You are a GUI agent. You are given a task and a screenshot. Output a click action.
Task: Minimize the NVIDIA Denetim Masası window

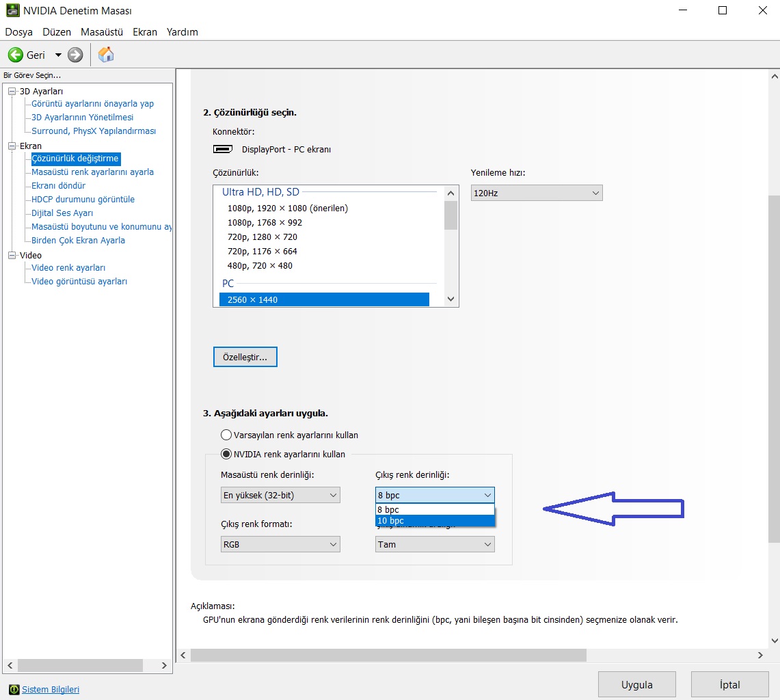click(x=683, y=10)
